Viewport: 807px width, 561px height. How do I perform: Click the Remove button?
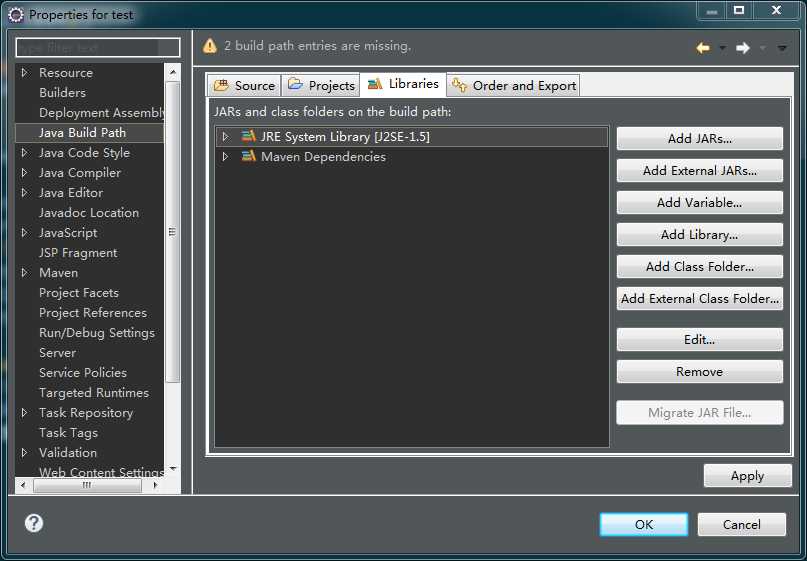point(699,371)
